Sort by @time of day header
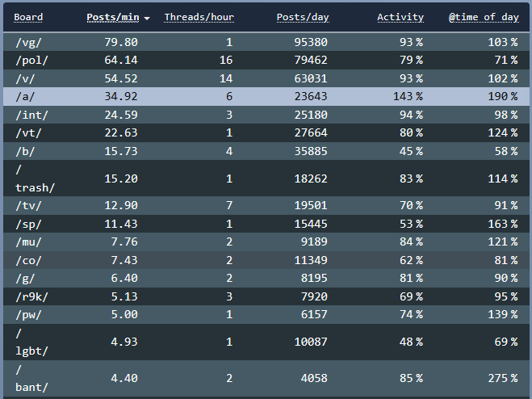Viewport: 532px width, 399px height. coord(483,17)
